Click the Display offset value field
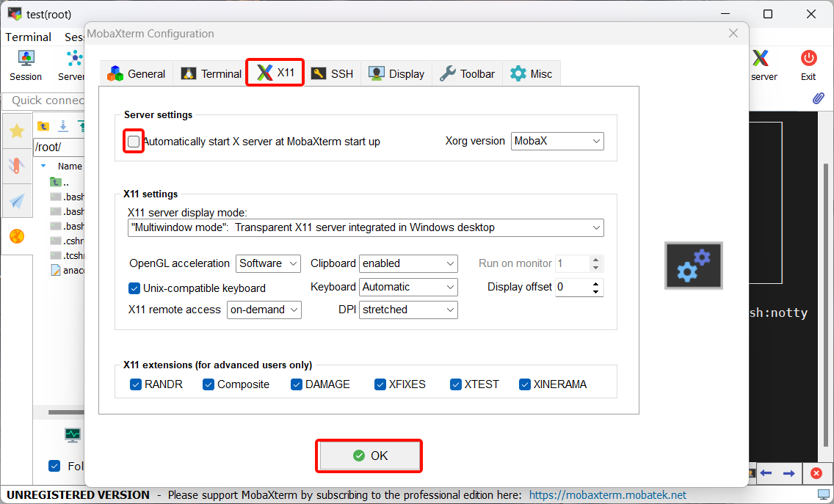This screenshot has height=504, width=834. (x=572, y=287)
